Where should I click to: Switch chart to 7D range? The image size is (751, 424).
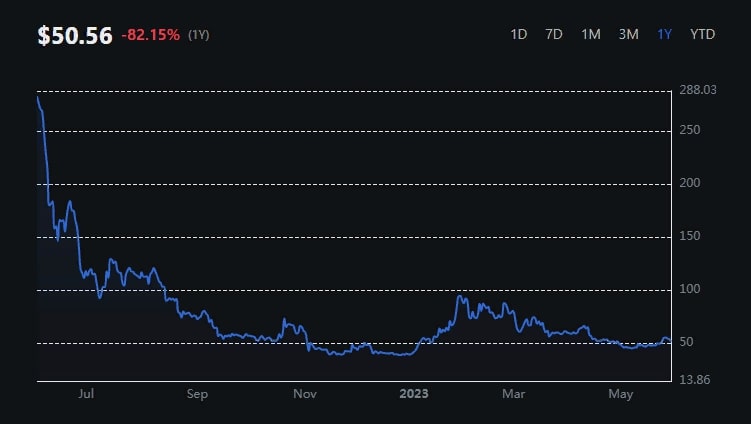[x=554, y=34]
